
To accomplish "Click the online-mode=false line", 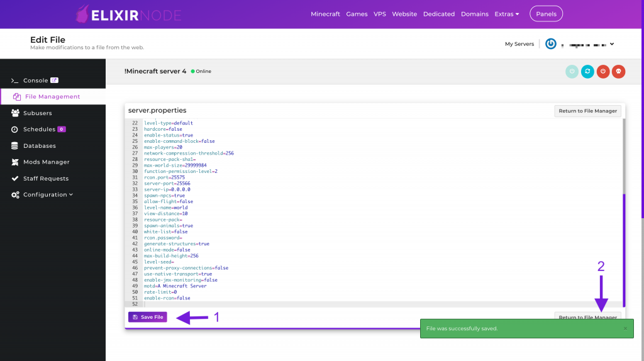I will click(x=167, y=250).
